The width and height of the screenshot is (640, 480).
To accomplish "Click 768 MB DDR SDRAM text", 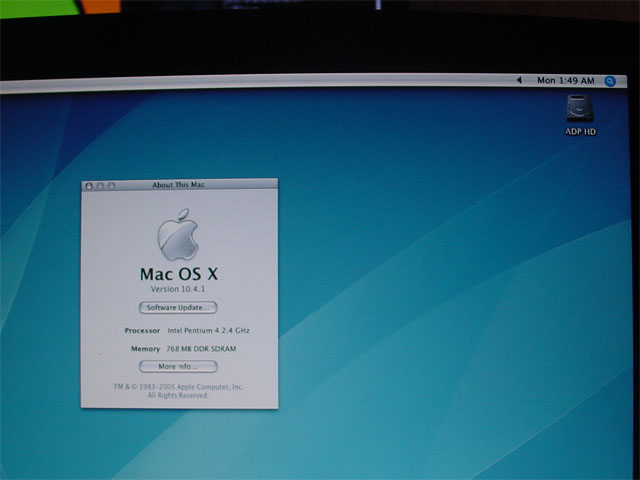I will pos(201,349).
